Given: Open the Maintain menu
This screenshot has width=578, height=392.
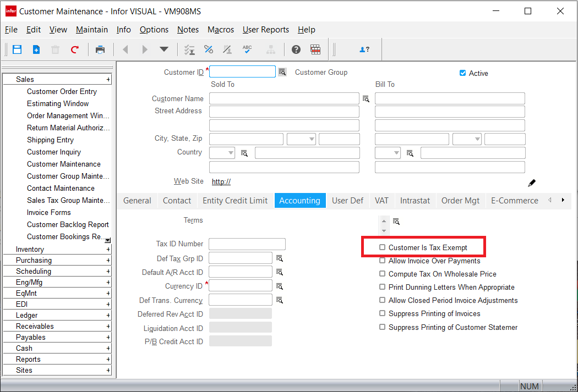Looking at the screenshot, I should click(92, 30).
